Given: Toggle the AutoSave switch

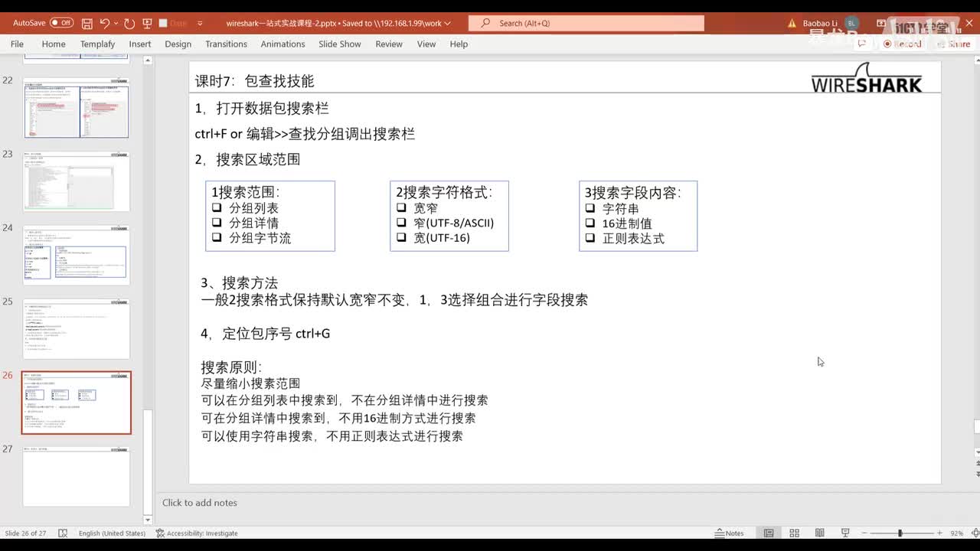Looking at the screenshot, I should point(62,24).
